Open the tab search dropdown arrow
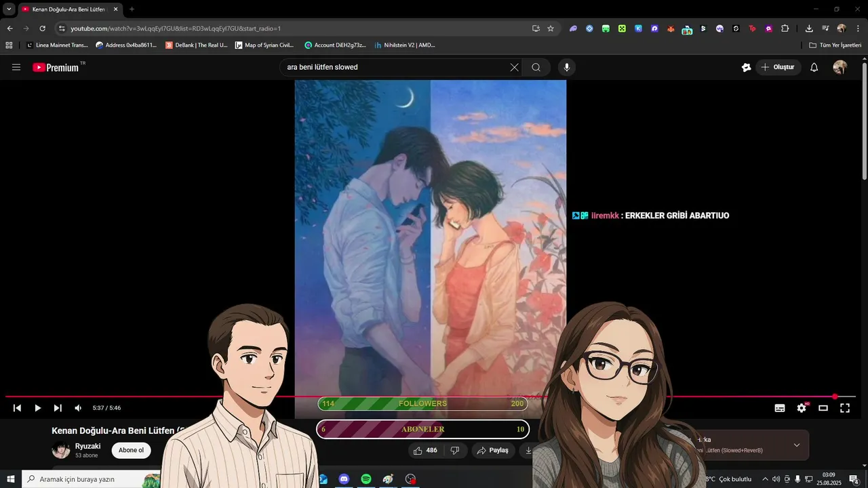 tap(9, 9)
